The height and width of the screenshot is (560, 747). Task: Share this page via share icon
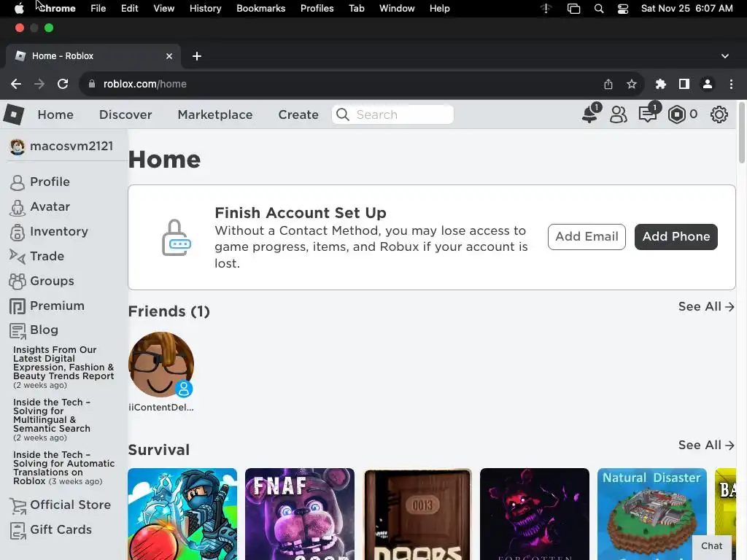pyautogui.click(x=608, y=85)
